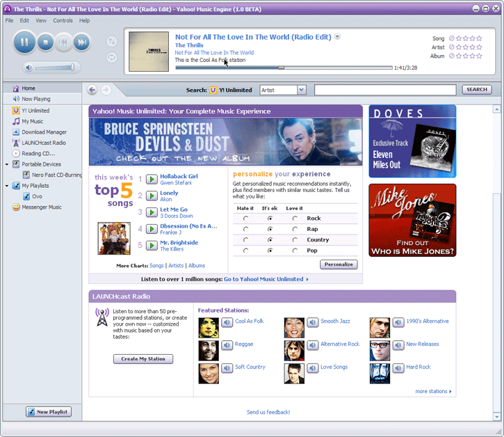Toggle repeat mode icon
Screen dimensions: 504x437
(112, 58)
